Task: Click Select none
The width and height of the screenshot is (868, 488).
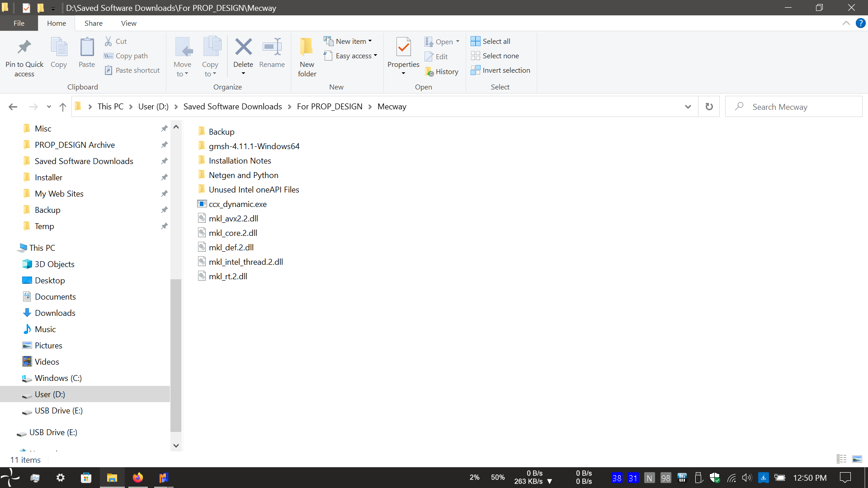Action: tap(495, 56)
